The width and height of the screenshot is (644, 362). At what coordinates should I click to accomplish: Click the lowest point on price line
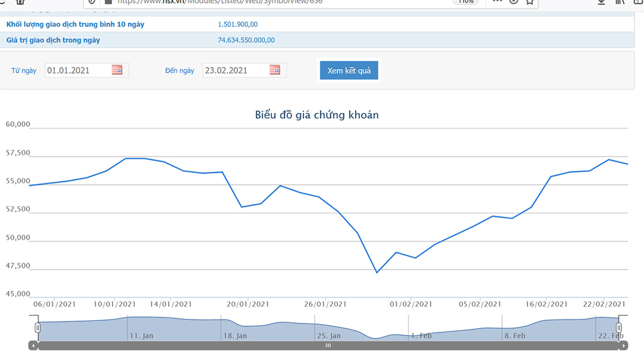click(x=377, y=272)
